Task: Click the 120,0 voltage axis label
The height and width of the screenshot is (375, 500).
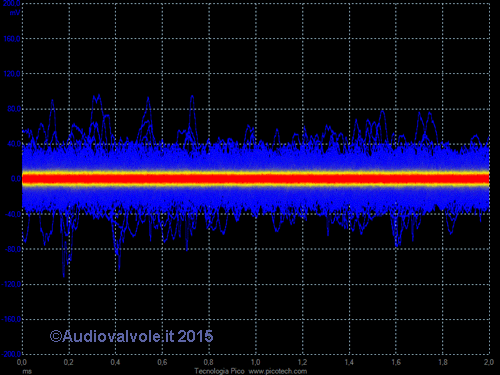Action: pos(12,74)
